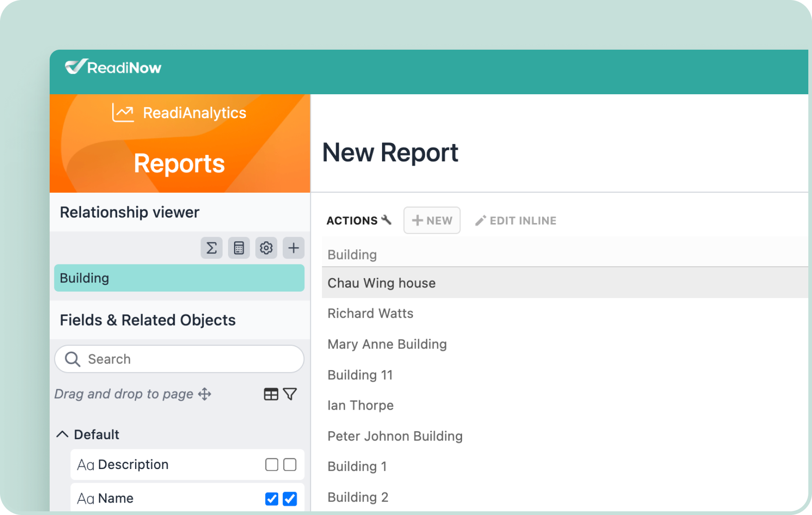Uncheck the first Name checkbox
812x515 pixels.
272,498
